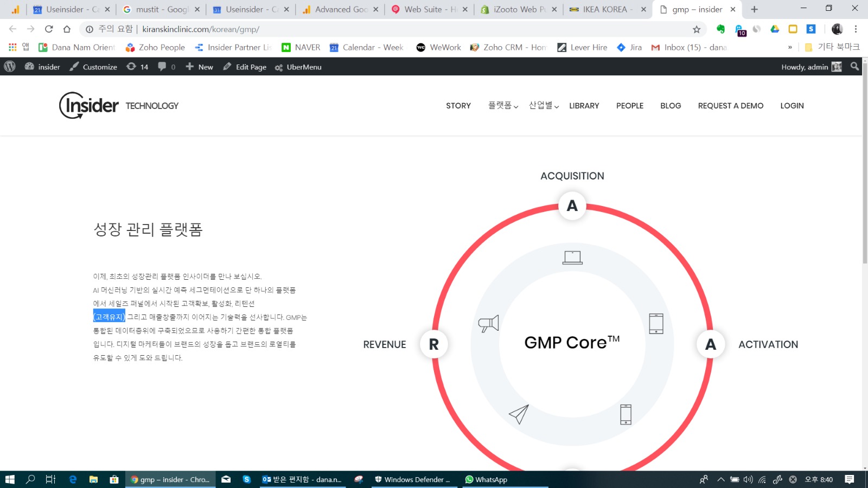Click Edit Page in admin bar

245,67
